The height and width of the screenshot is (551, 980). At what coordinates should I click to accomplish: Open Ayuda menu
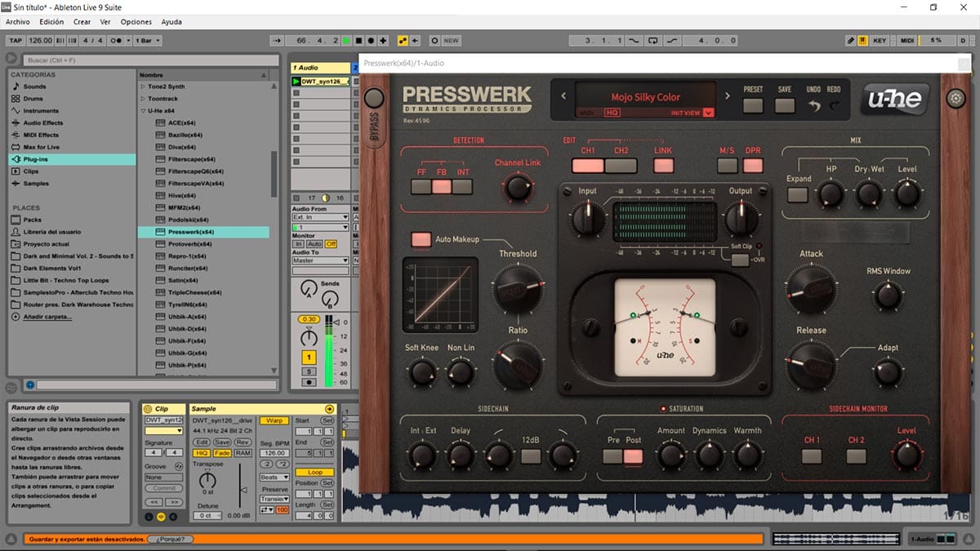(x=171, y=22)
